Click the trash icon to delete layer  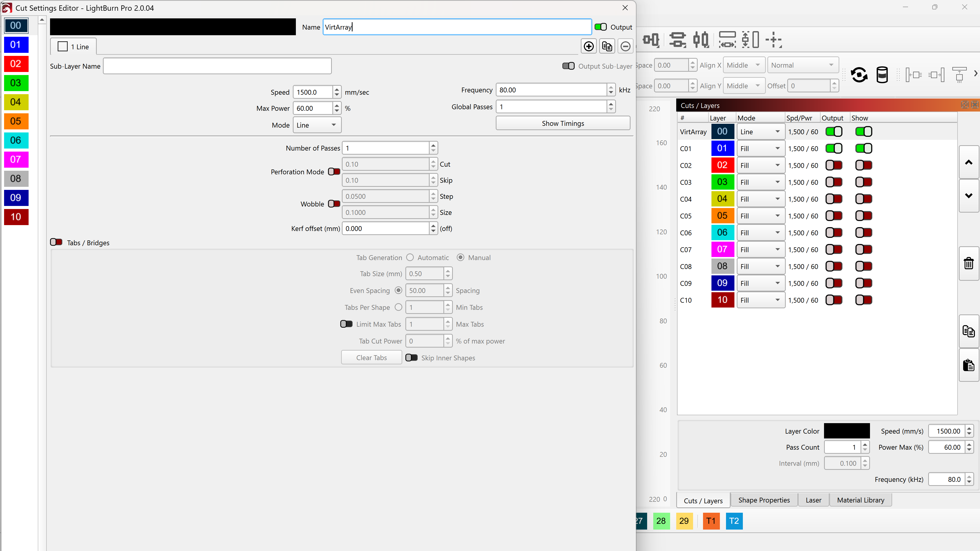tap(968, 263)
